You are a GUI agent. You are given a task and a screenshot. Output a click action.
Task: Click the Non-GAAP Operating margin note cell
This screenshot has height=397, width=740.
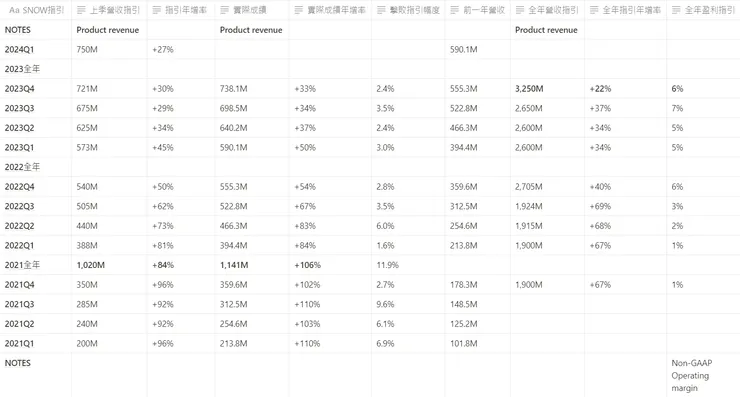coord(692,375)
